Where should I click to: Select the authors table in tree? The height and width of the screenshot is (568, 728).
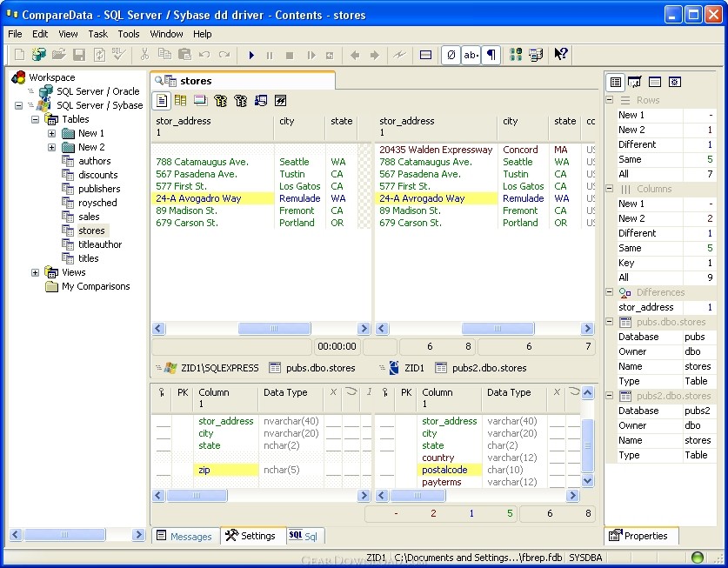click(94, 161)
